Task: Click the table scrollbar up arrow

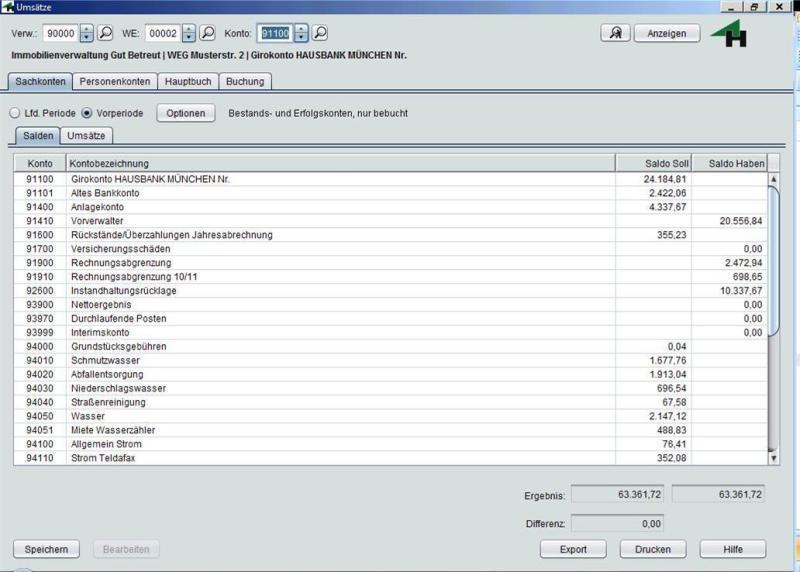Action: [x=773, y=180]
